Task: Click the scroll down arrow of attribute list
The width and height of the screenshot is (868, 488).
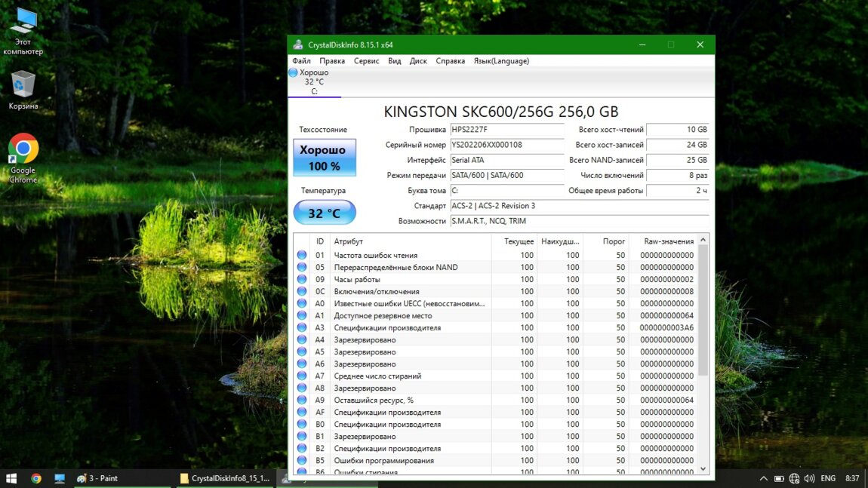Action: coord(703,468)
